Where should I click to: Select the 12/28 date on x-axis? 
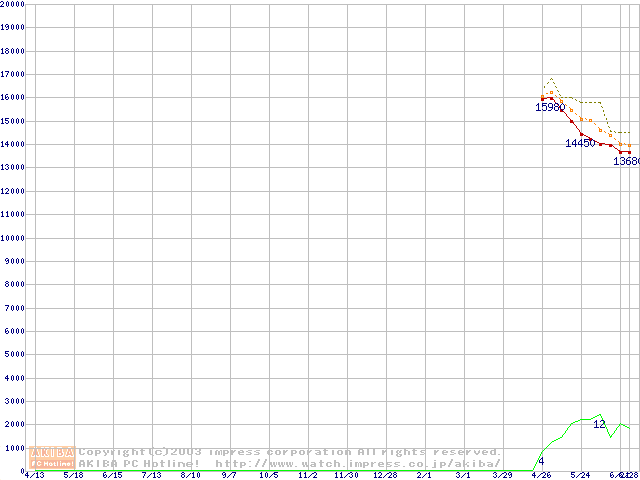click(385, 475)
